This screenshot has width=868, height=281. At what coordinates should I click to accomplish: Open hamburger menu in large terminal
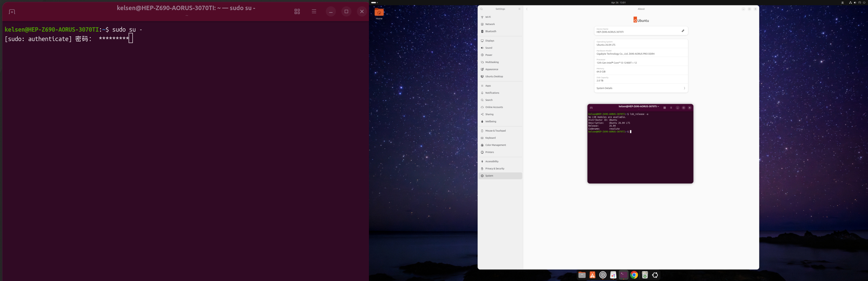(x=314, y=11)
